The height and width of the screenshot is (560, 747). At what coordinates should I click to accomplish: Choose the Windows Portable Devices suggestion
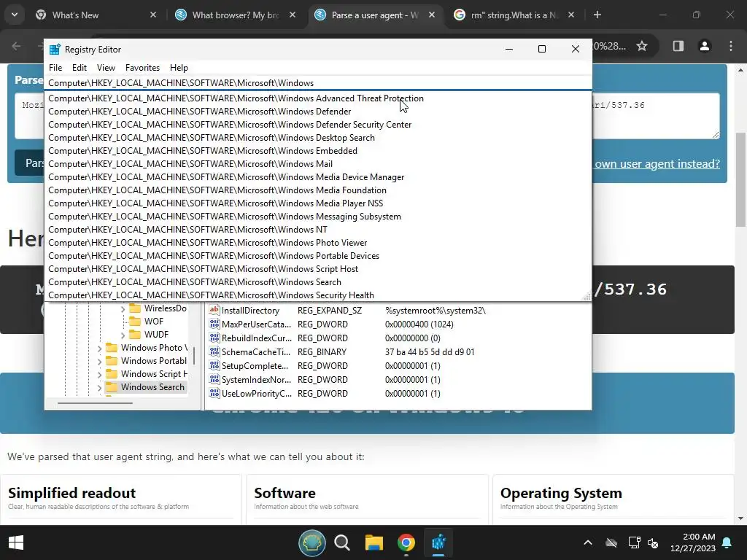tap(318, 256)
